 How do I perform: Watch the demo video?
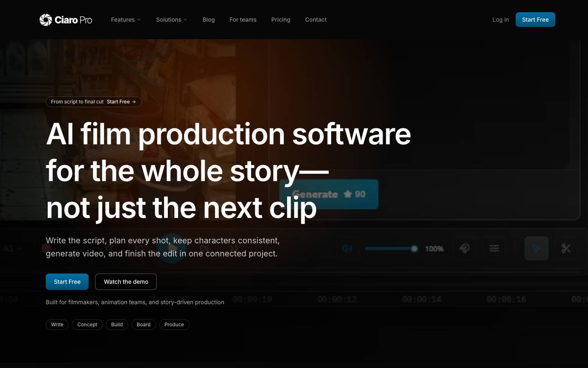point(126,282)
